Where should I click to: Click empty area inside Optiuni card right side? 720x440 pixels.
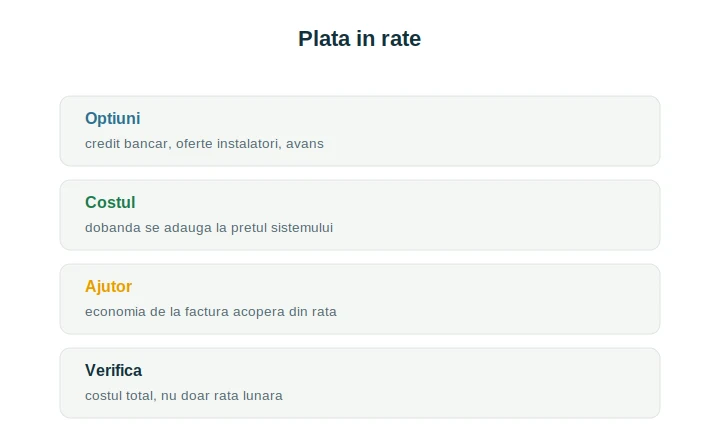coord(505,131)
